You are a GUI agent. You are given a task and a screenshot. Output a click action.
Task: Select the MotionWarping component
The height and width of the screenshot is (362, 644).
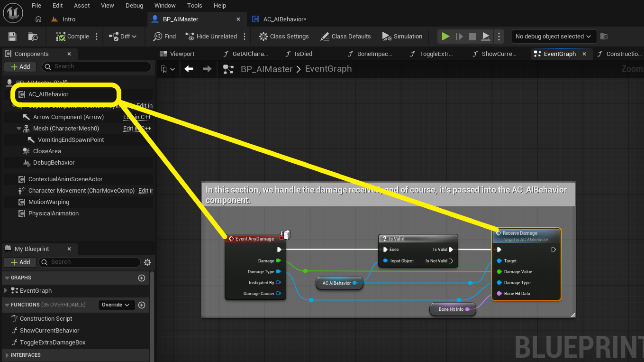coord(49,202)
